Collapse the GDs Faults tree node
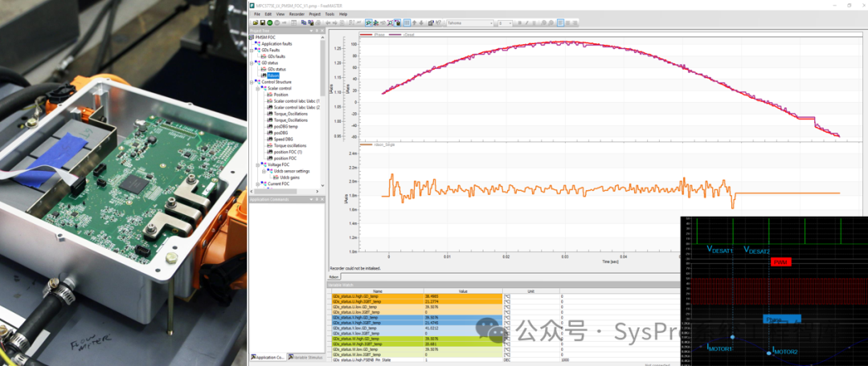Image resolution: width=868 pixels, height=366 pixels. tap(253, 51)
